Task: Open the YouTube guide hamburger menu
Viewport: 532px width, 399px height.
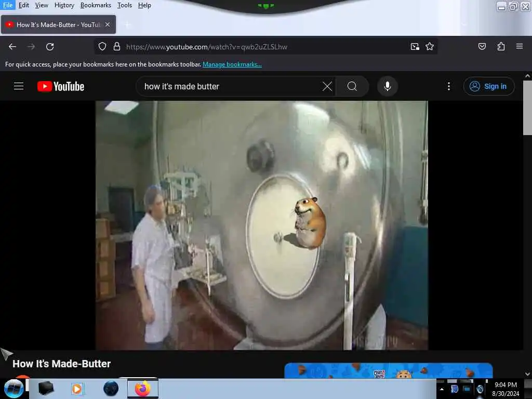Action: 19,86
